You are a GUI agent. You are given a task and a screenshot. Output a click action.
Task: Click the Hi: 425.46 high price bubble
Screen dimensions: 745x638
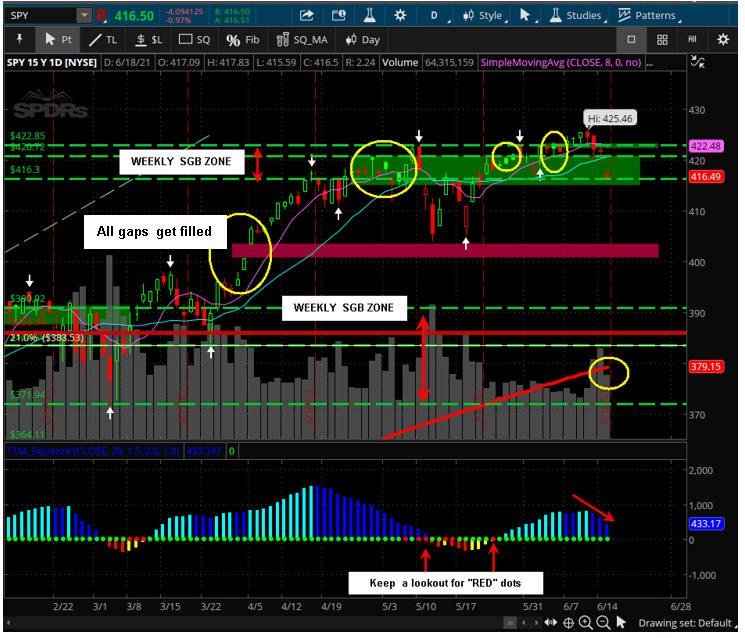(610, 118)
